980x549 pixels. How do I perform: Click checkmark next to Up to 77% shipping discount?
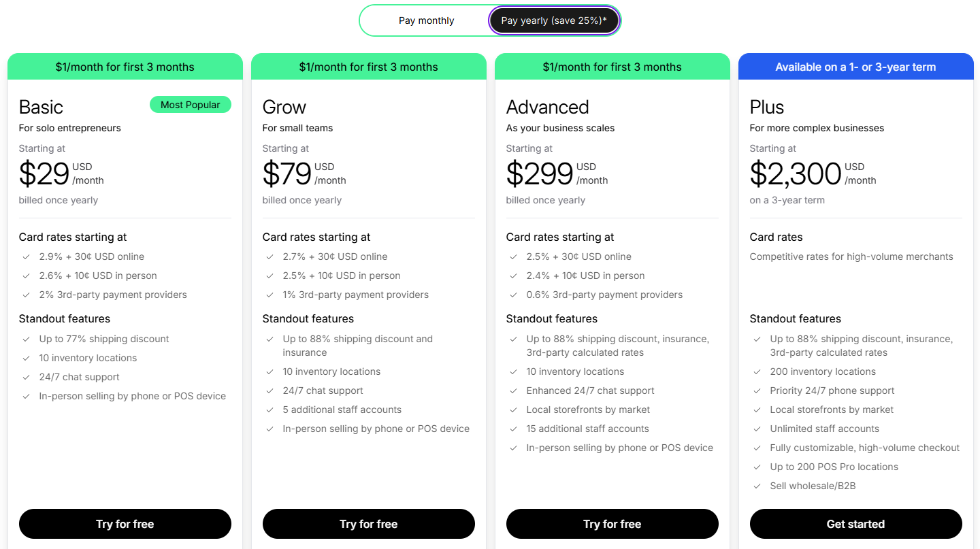[27, 339]
